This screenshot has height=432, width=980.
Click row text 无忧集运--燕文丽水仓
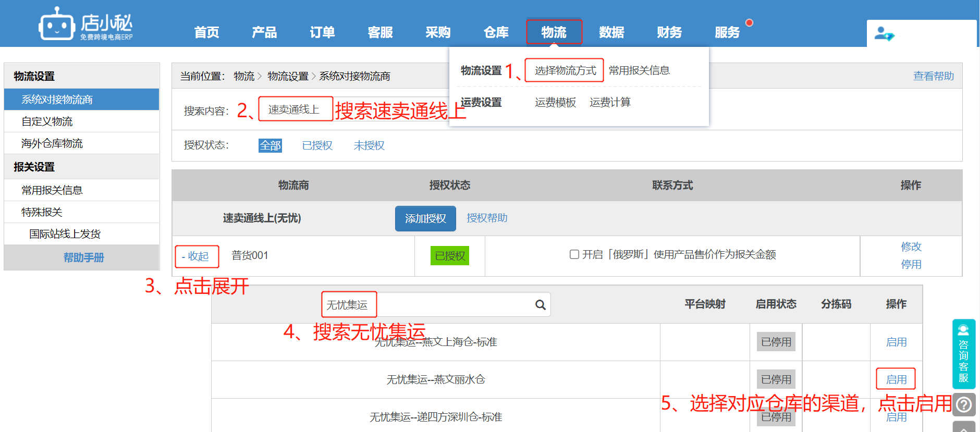point(436,379)
